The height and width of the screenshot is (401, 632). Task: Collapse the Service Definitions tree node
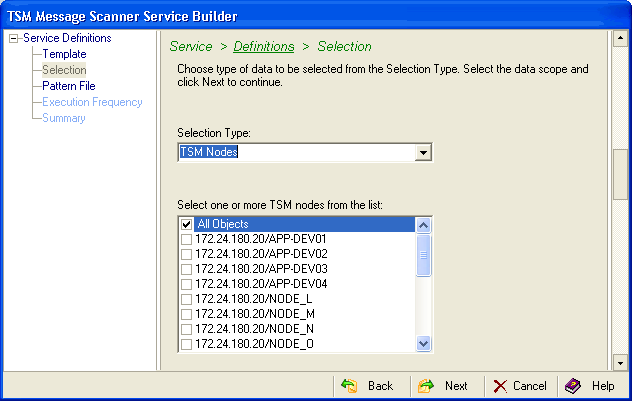pyautogui.click(x=14, y=39)
